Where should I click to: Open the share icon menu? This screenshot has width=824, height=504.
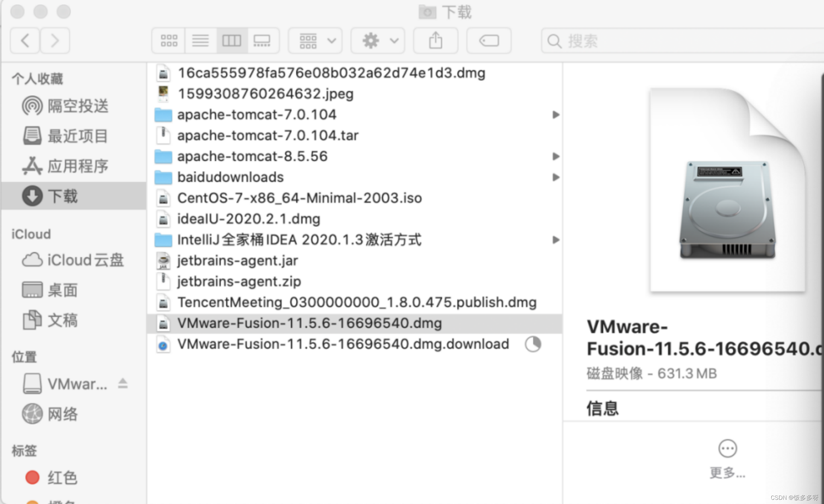tap(436, 40)
